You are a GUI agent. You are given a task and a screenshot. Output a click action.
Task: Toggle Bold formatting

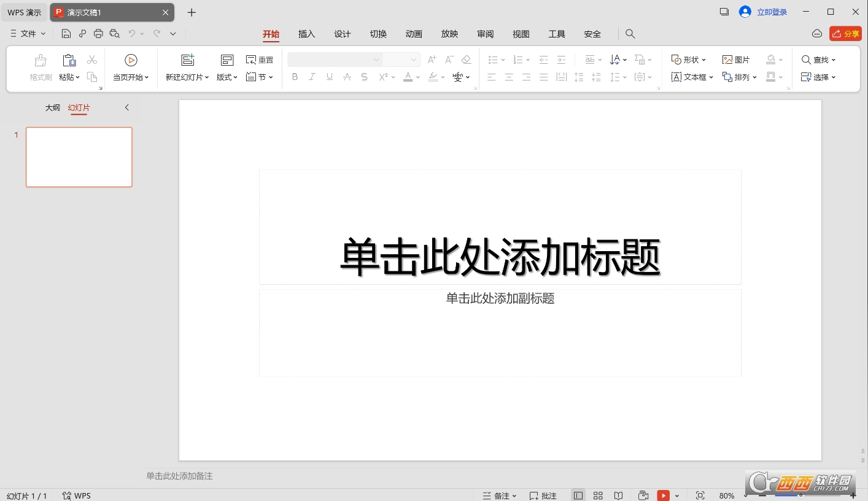295,77
